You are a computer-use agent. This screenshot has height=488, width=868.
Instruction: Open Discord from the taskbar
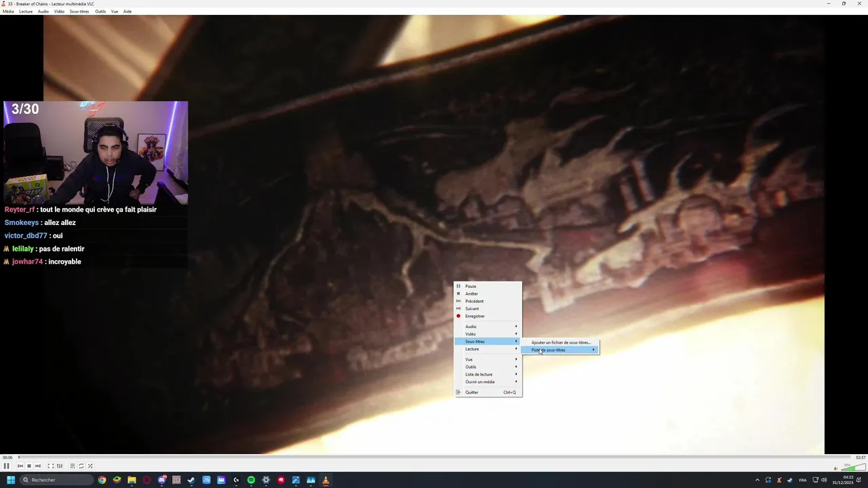coord(162,480)
